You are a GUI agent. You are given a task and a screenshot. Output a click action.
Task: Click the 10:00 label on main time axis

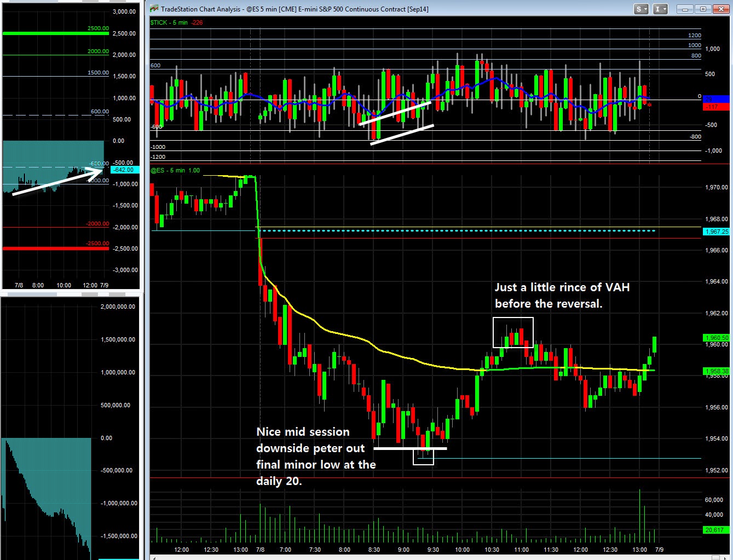tap(463, 550)
